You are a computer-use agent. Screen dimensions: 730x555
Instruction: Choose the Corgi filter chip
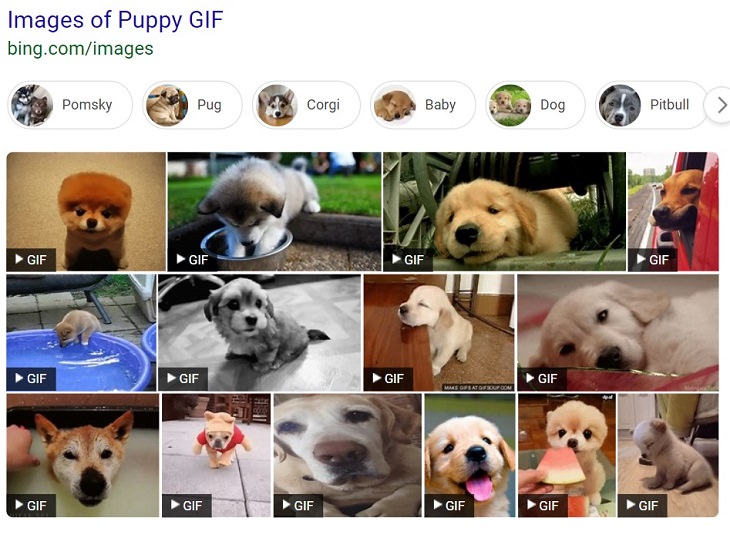pyautogui.click(x=306, y=105)
